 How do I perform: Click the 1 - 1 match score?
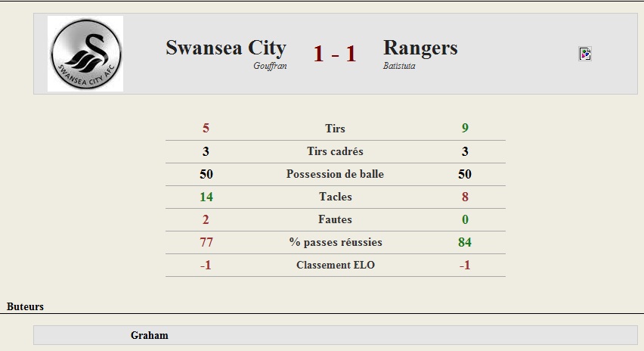click(335, 54)
